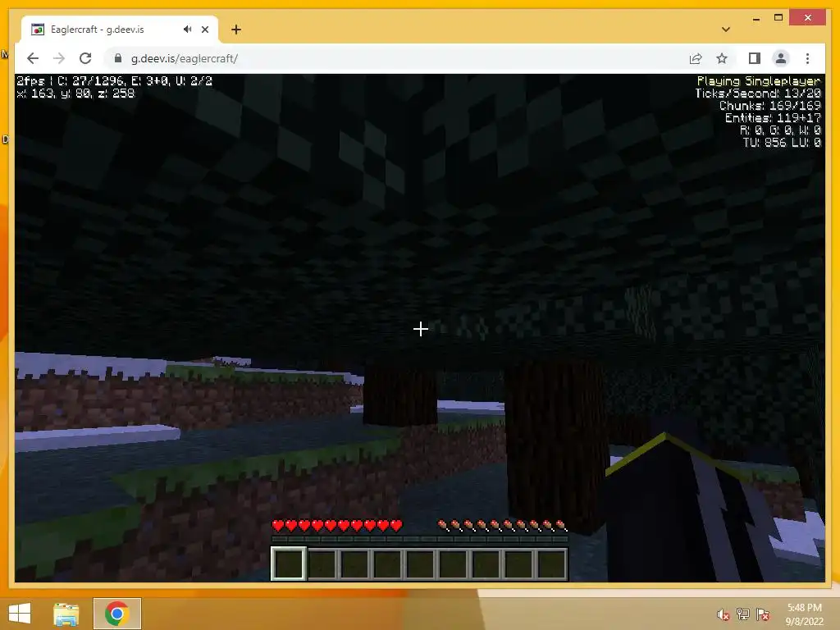Click the hunger drumsticks bar
This screenshot has height=630, width=840.
502,526
